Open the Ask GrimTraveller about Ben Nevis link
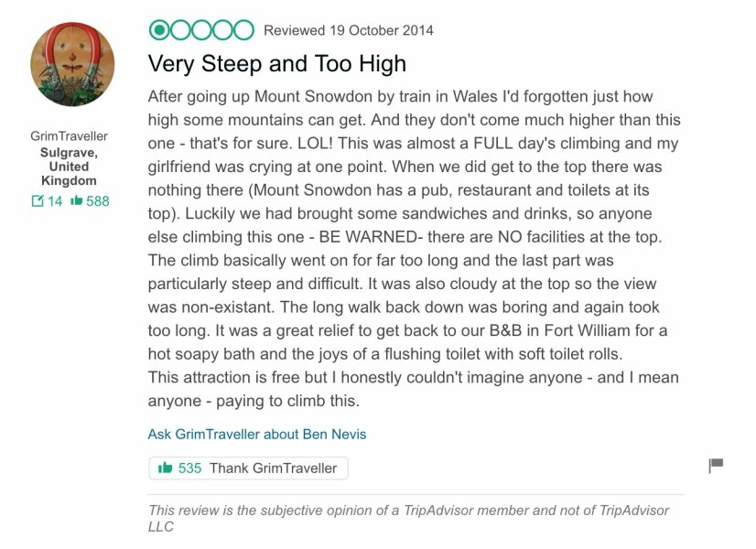 tap(255, 435)
